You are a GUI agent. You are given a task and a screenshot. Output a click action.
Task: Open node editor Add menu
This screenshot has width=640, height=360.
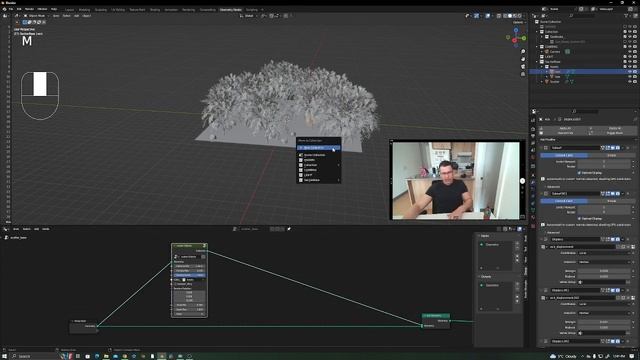(x=36, y=229)
